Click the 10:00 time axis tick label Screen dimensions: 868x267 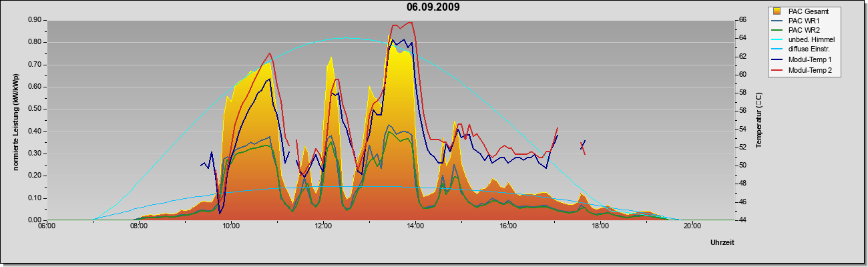230,226
